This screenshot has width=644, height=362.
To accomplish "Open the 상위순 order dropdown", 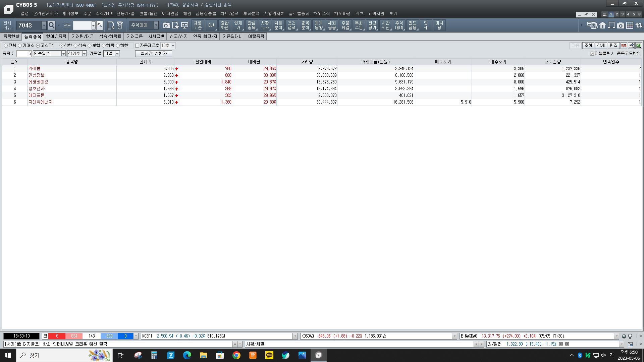I will (x=85, y=54).
